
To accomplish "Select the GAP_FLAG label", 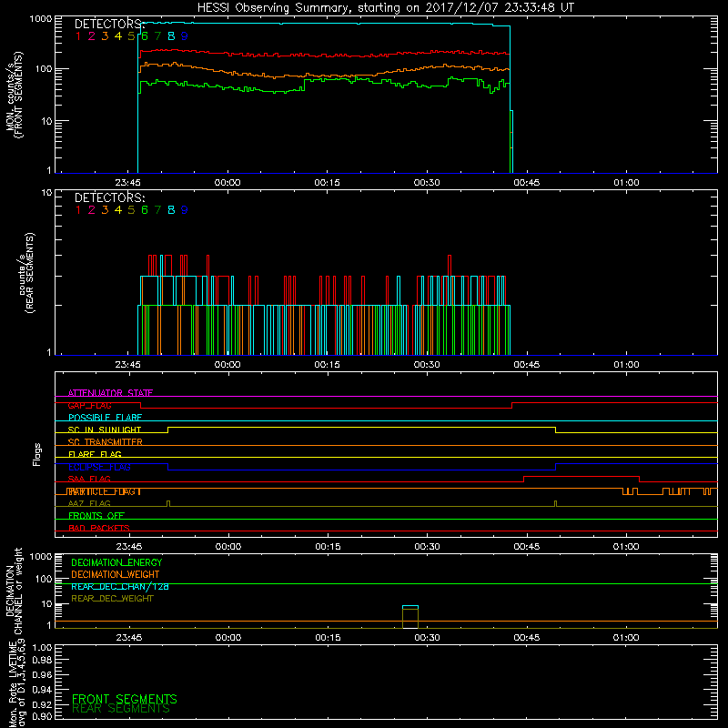I will coord(89,405).
